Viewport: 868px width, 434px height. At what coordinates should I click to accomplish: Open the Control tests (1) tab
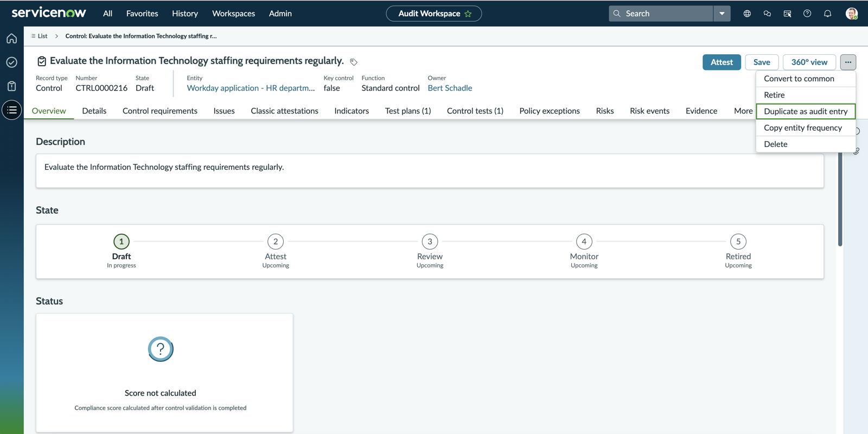[x=475, y=111]
